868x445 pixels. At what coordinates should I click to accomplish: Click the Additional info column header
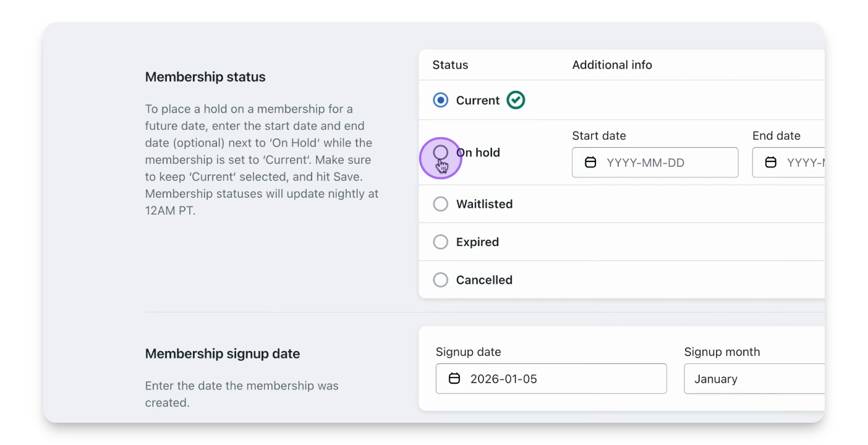click(612, 65)
